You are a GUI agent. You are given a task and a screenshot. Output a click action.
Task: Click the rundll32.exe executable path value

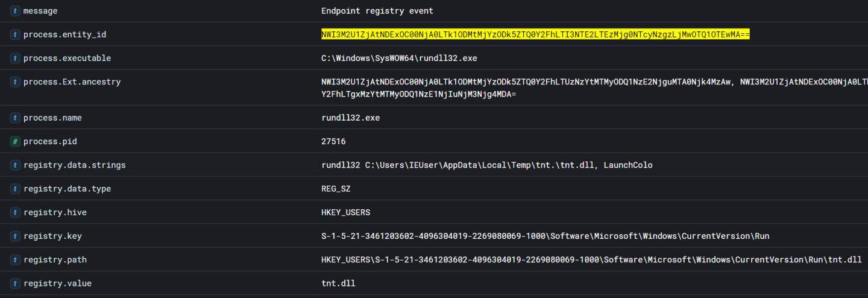pyautogui.click(x=399, y=59)
